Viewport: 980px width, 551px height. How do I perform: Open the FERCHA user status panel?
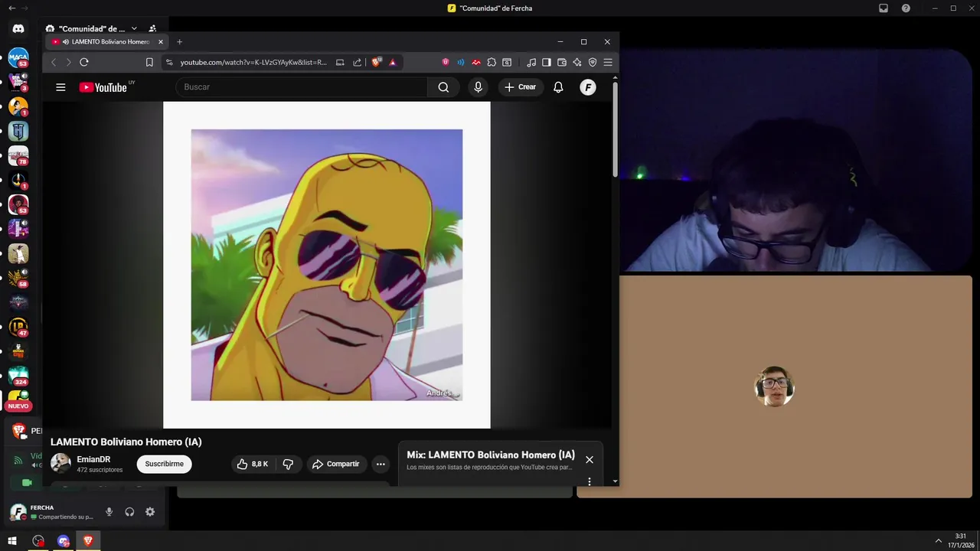point(52,512)
